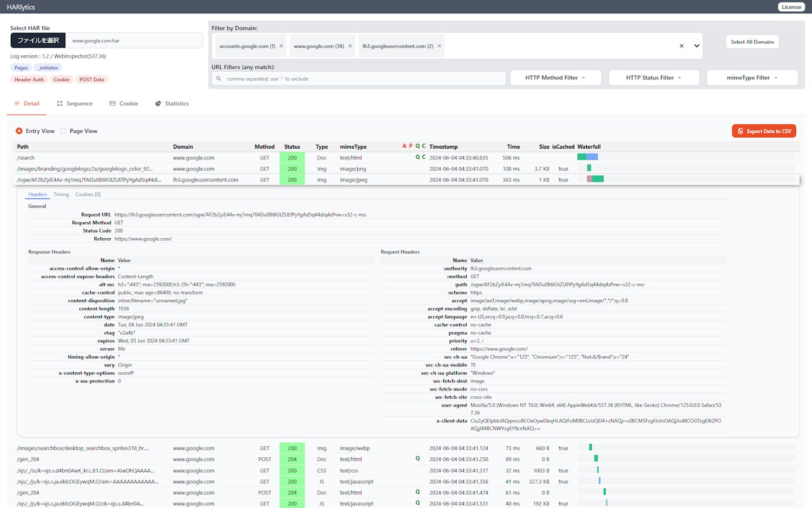Viewport: 812px width, 508px height.
Task: Click waterfall bar of /search row
Action: (587, 157)
